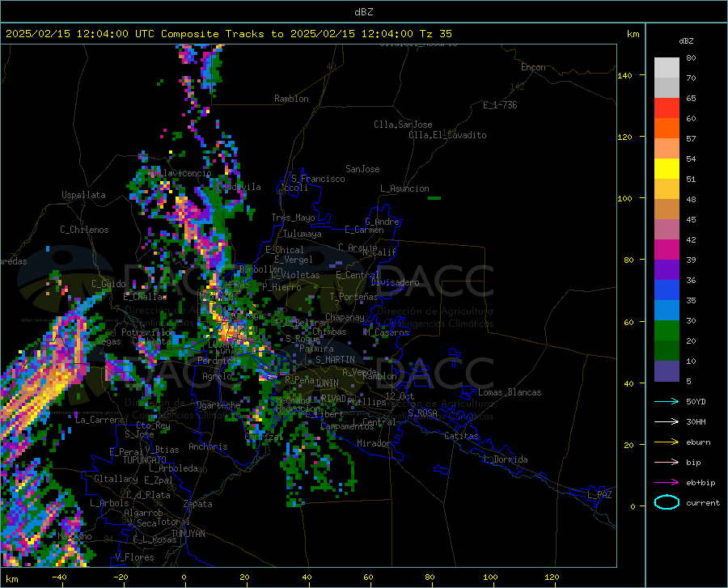Click the 'TUNUYAN' city label
Screen dimensions: 728x588
188,534
